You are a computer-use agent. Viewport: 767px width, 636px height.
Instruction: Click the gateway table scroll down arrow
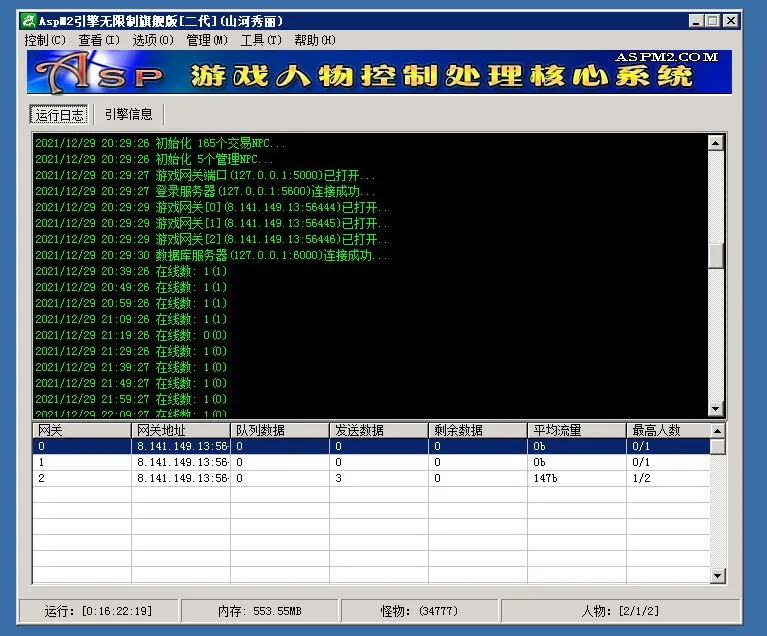click(718, 575)
